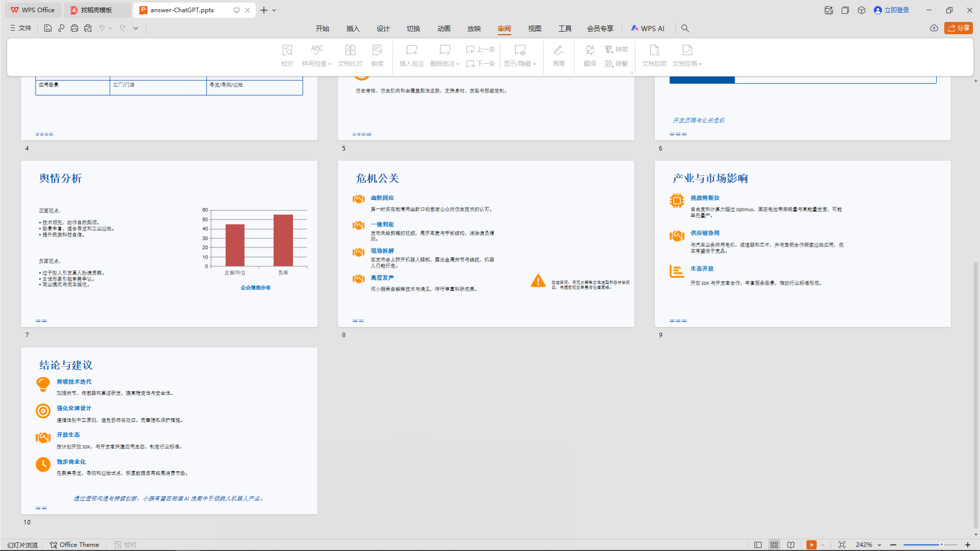Click the fit-to-window icon in status bar
Screen dimensions: 980x551
(x=842, y=545)
